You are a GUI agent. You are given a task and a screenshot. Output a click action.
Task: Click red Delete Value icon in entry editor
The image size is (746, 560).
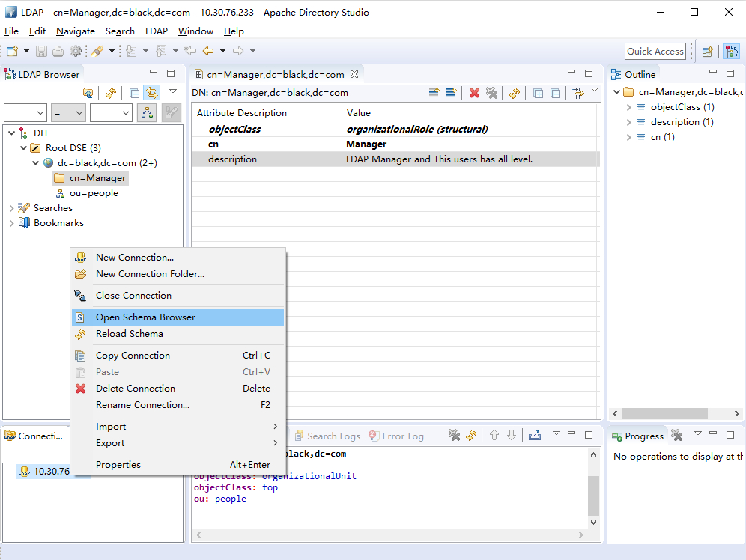tap(474, 93)
